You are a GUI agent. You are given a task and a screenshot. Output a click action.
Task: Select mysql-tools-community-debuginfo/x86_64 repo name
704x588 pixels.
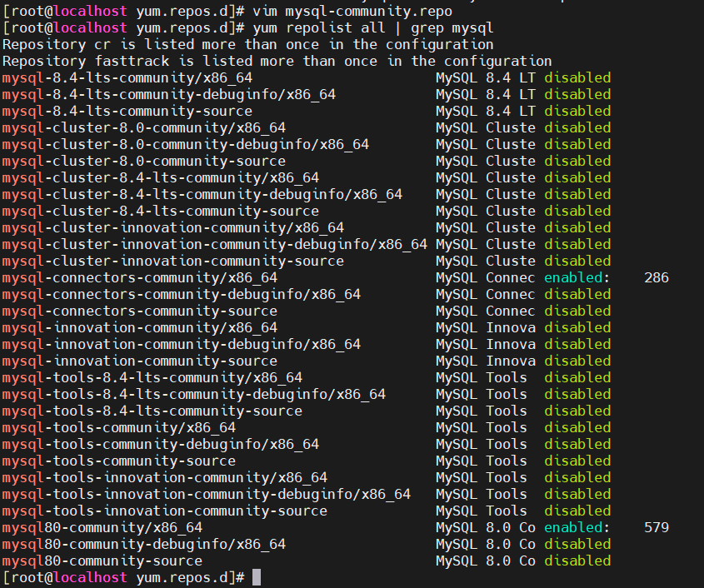pos(161,443)
